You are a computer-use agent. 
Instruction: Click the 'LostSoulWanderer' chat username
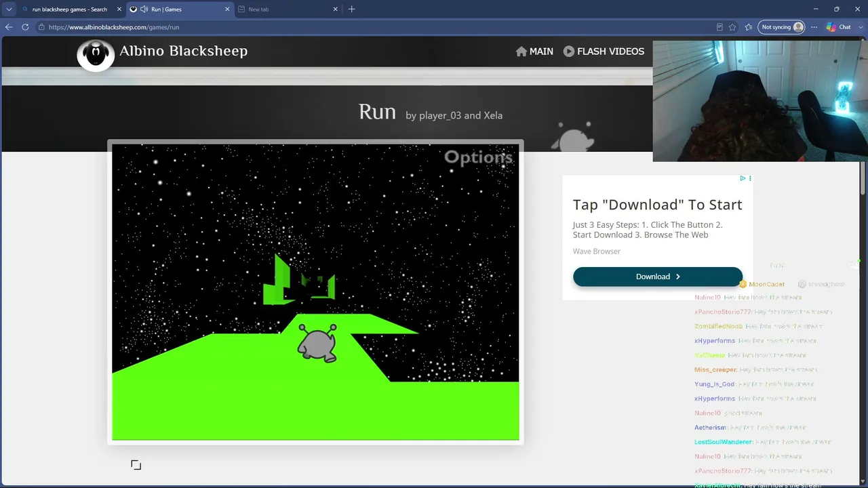[724, 442]
